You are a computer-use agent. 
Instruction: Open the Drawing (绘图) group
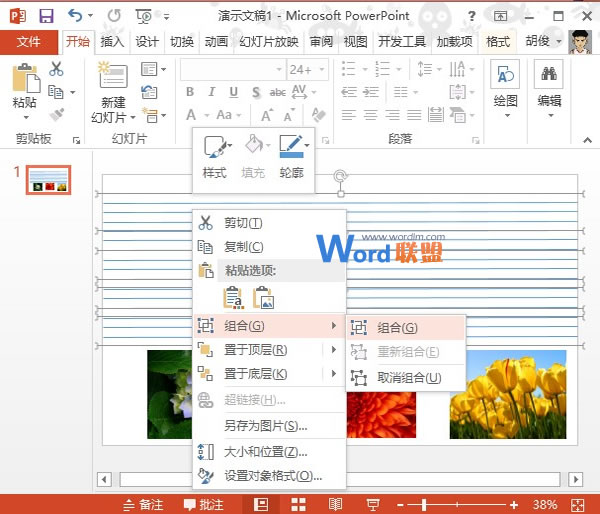point(505,90)
